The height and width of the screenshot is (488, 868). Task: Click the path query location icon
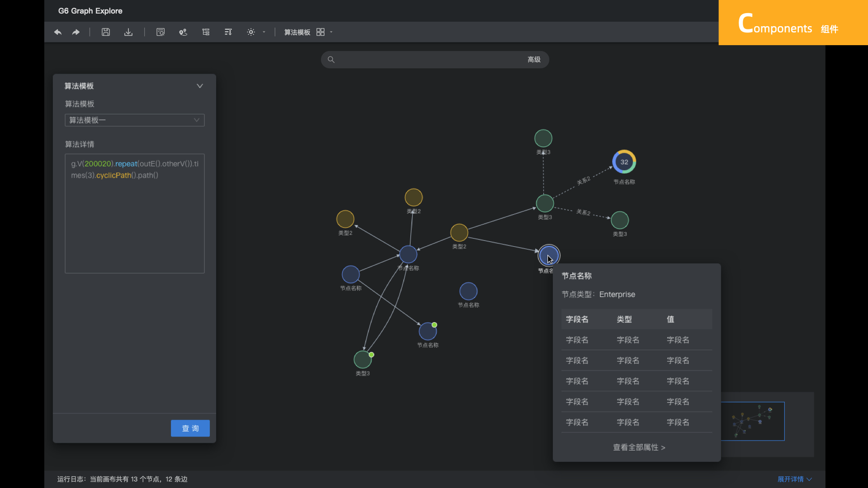click(x=183, y=32)
